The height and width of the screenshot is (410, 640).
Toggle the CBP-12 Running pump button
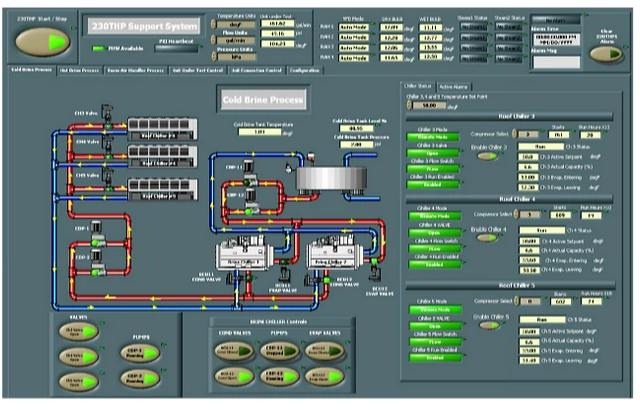pos(280,376)
